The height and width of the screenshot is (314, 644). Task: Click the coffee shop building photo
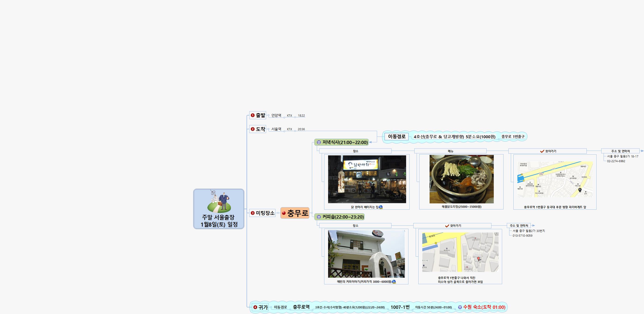click(x=366, y=254)
